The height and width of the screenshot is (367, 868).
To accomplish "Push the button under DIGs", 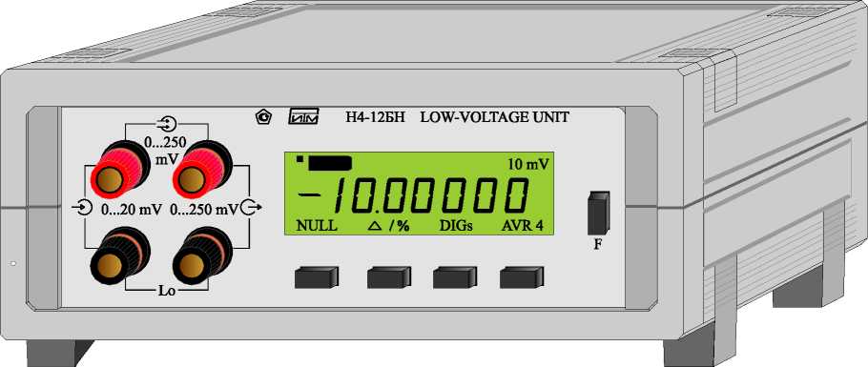I will click(x=454, y=277).
